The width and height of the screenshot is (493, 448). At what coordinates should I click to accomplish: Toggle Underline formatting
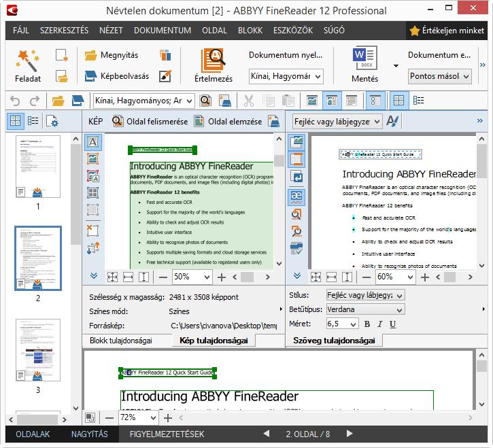pos(393,324)
